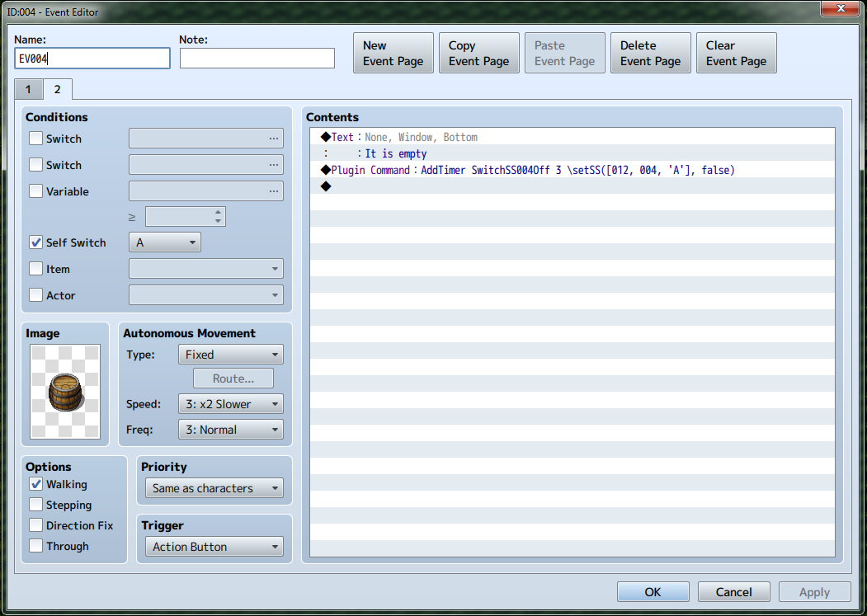Select the empty command diamond line
The height and width of the screenshot is (616, 867).
(572, 186)
